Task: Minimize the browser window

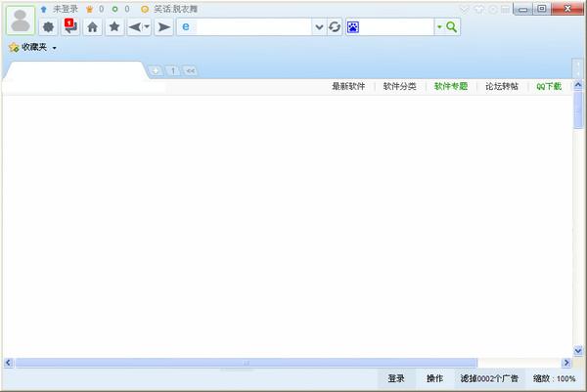Action: [x=522, y=9]
